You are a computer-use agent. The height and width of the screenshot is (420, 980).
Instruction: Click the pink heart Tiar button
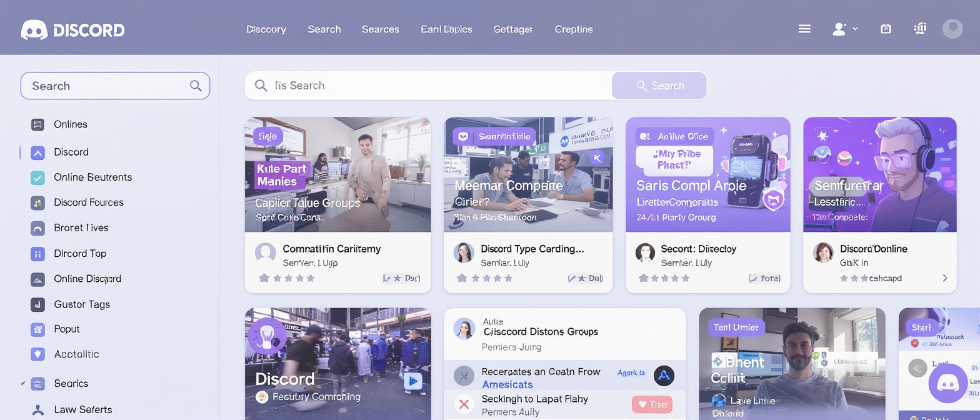652,405
